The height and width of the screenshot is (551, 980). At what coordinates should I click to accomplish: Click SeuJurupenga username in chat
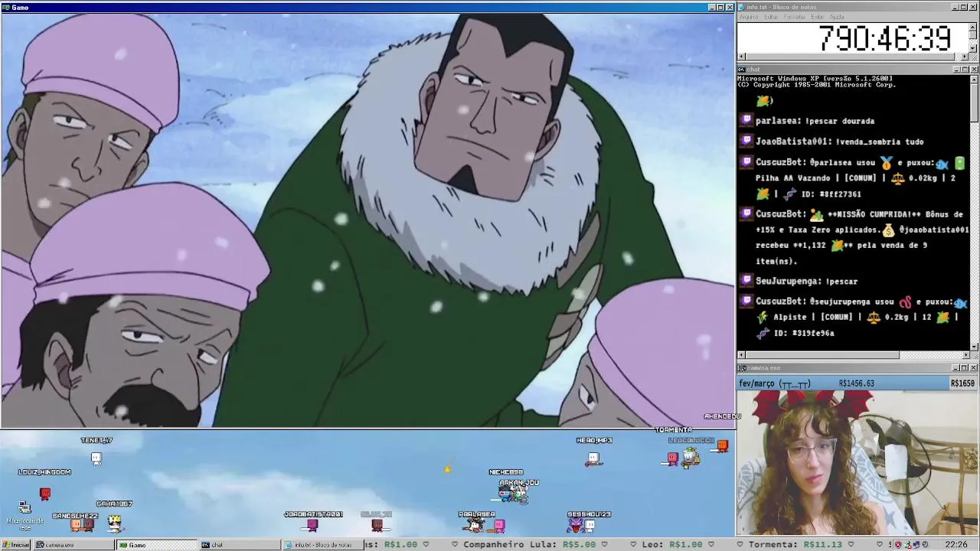tap(789, 282)
